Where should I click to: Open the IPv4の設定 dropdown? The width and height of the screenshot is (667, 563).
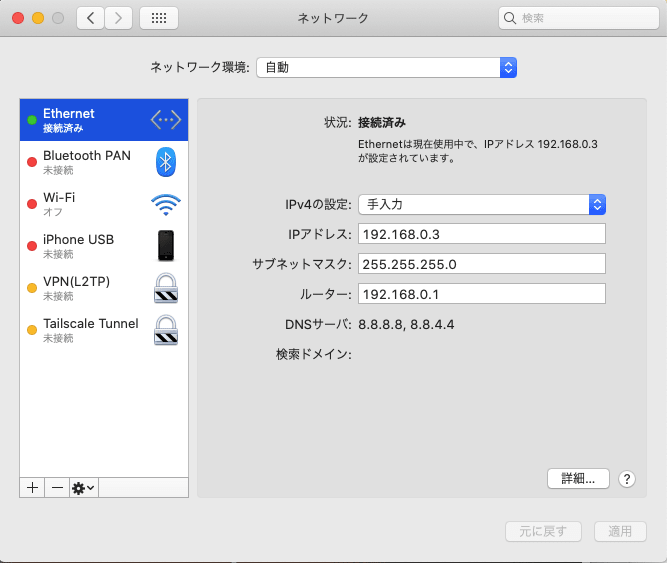[x=482, y=205]
